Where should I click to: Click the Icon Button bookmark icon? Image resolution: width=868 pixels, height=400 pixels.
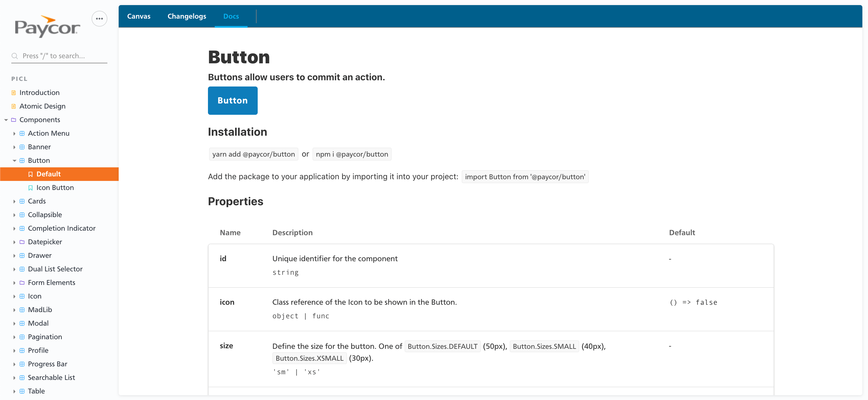(30, 188)
